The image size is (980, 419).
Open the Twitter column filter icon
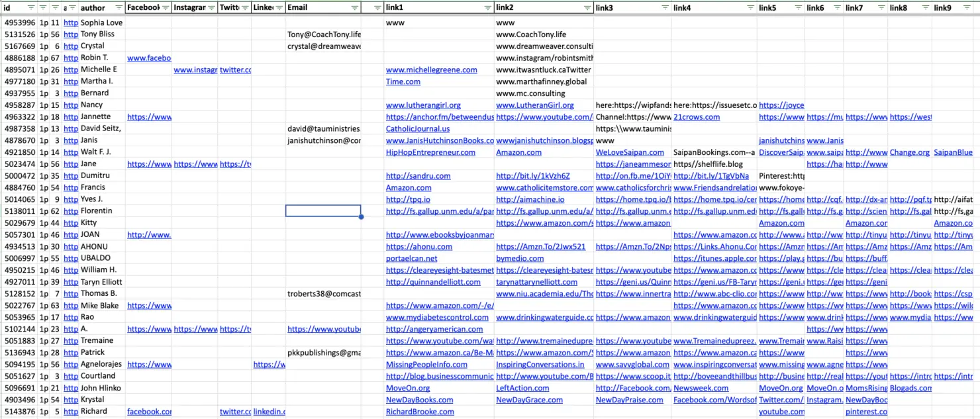click(245, 8)
